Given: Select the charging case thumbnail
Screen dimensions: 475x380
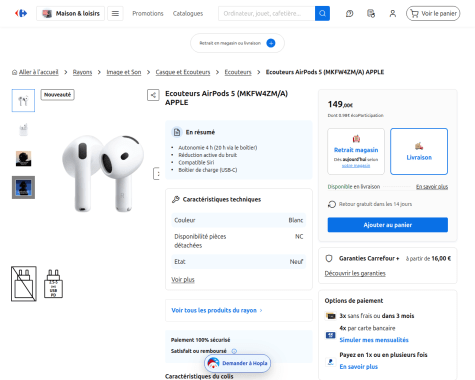Looking at the screenshot, I should 23,129.
